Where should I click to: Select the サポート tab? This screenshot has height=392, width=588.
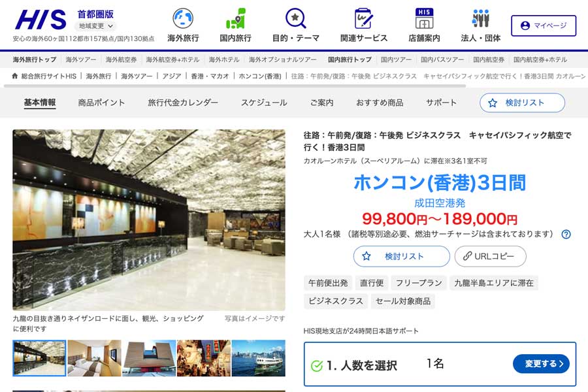(441, 103)
